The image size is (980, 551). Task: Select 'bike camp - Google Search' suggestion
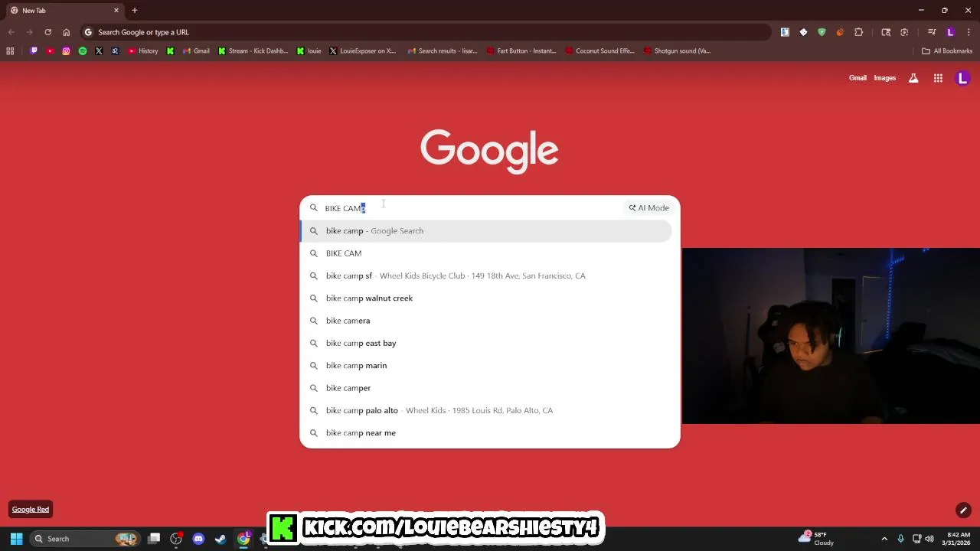click(486, 231)
